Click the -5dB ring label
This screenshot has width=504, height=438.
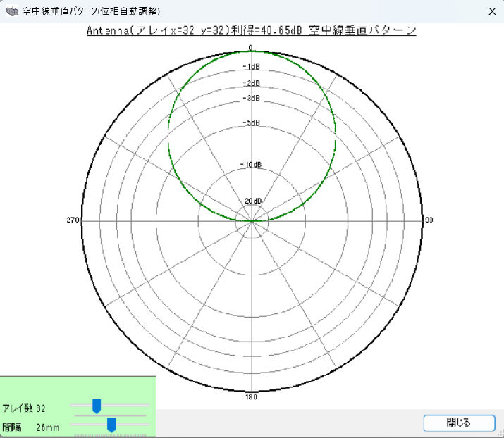[x=251, y=123]
